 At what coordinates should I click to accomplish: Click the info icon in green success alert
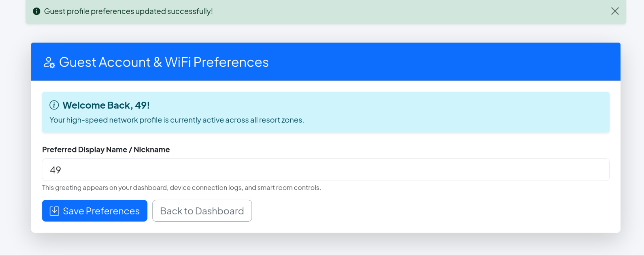click(x=37, y=11)
